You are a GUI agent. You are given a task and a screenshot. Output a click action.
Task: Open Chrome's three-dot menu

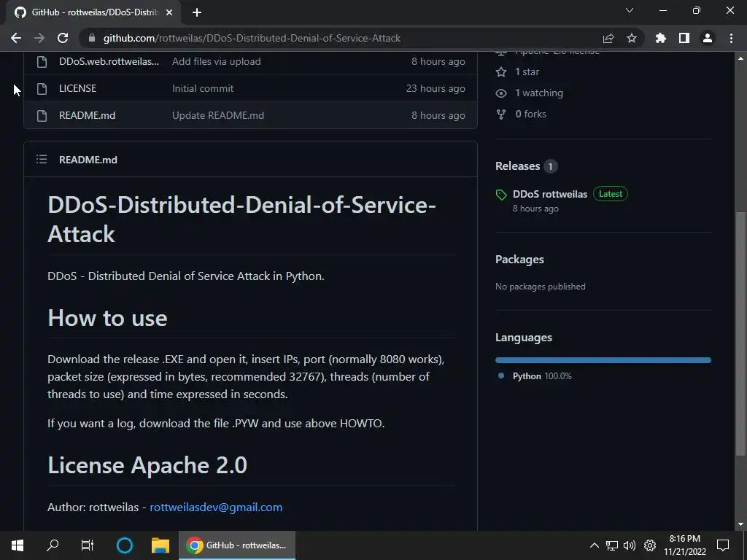[731, 38]
